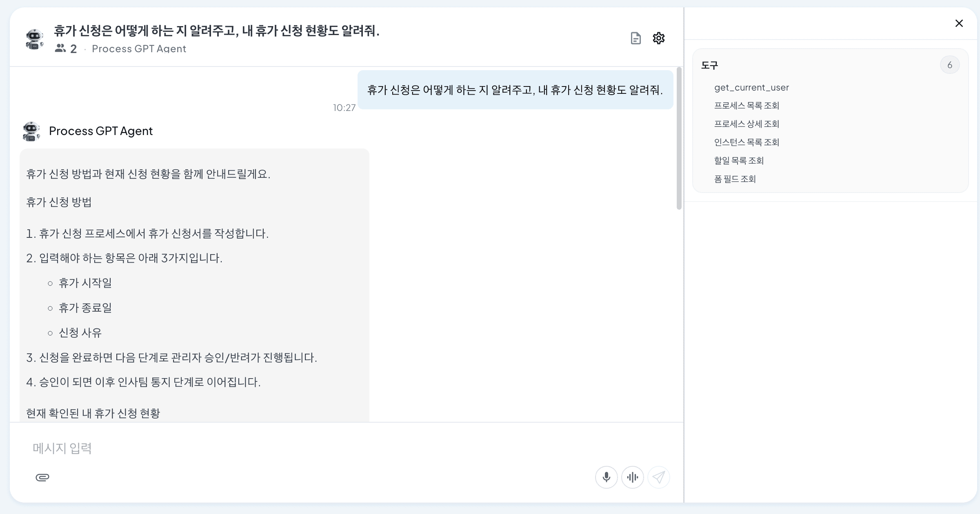The image size is (980, 514).
Task: Click the chat vertical scrollbar
Action: point(679,139)
